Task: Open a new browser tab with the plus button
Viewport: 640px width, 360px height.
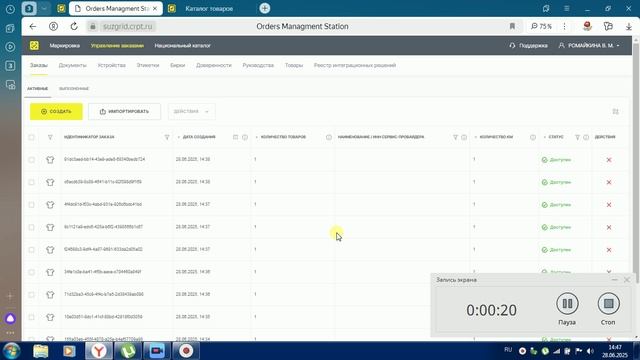Action: pos(264,8)
